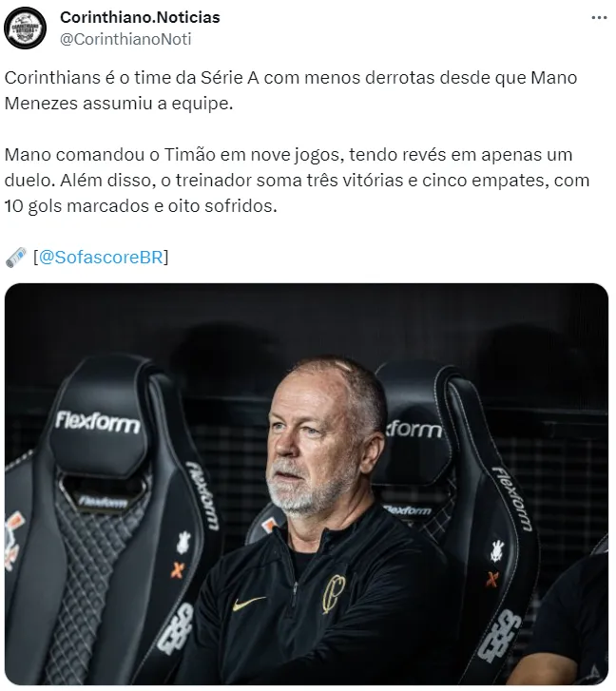
Task: Click the vertical Flexform text on right seat
Action: click(513, 498)
